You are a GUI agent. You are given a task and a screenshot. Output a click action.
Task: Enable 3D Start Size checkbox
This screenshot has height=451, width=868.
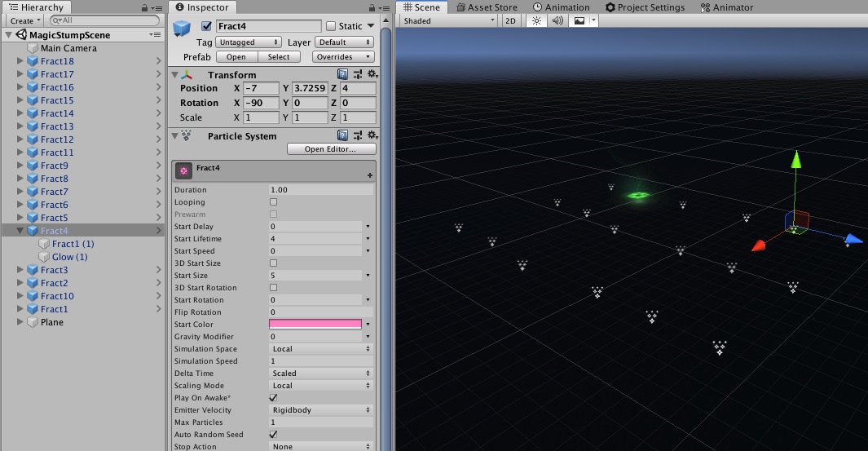click(x=273, y=263)
